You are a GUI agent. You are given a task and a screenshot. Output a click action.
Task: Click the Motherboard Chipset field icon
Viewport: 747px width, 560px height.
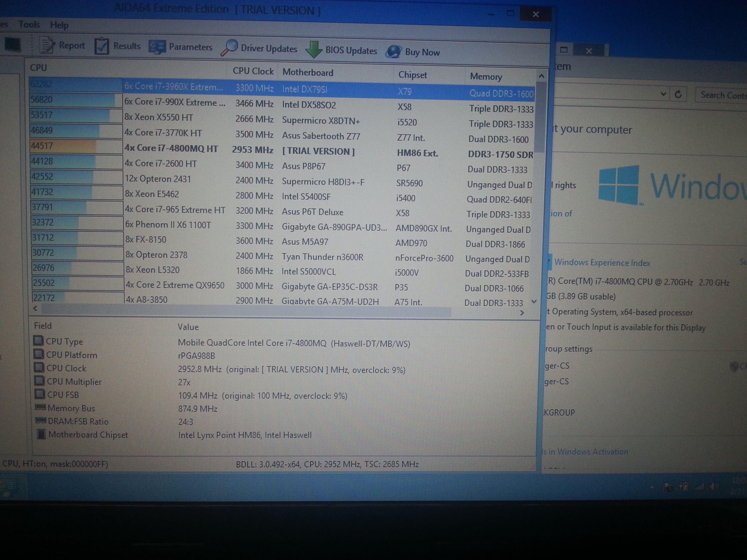coord(41,434)
